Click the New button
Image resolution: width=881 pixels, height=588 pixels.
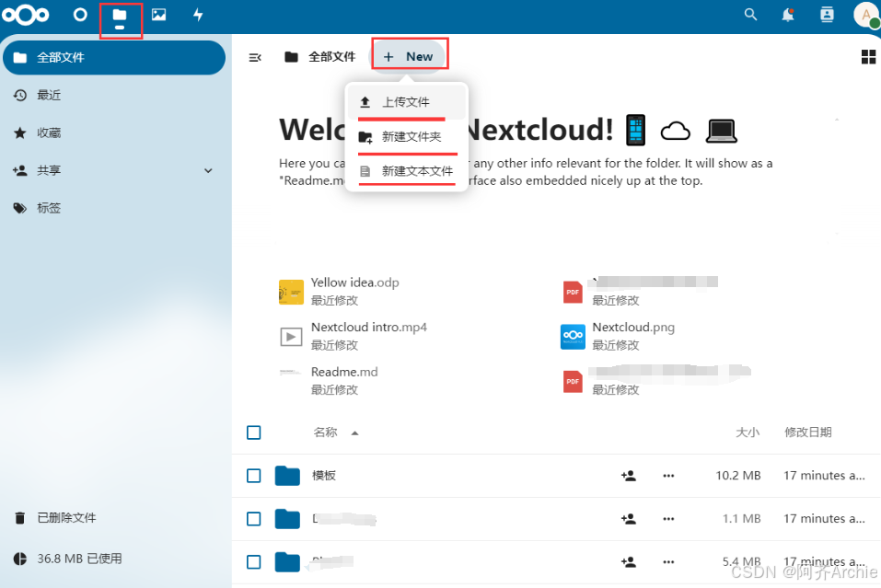pos(408,57)
